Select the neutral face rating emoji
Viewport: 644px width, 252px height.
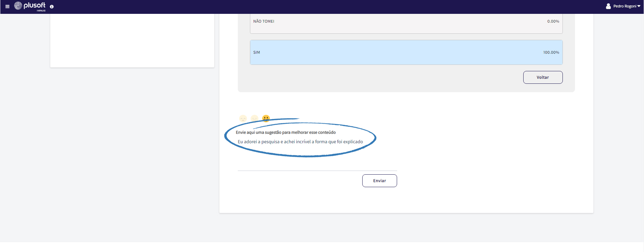coord(254,119)
